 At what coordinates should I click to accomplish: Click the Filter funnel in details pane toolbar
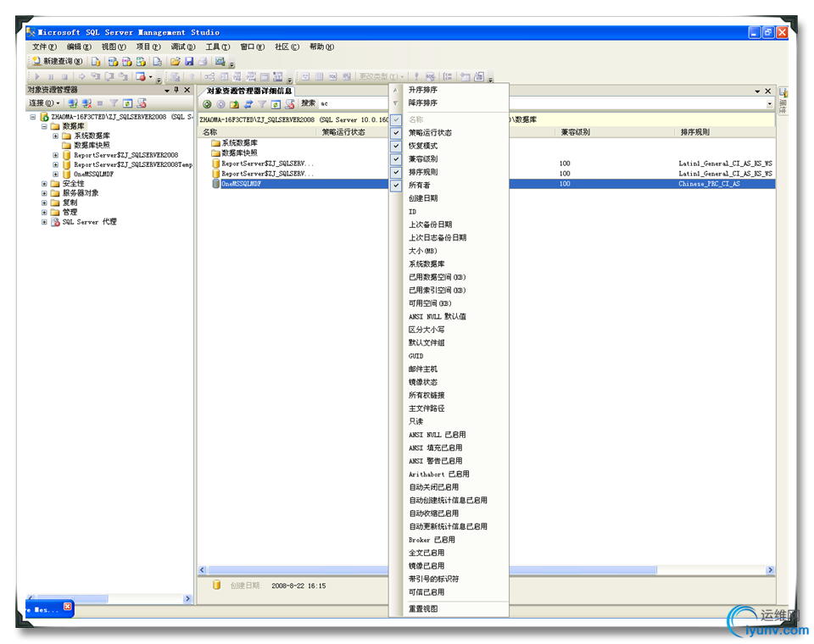coord(262,103)
